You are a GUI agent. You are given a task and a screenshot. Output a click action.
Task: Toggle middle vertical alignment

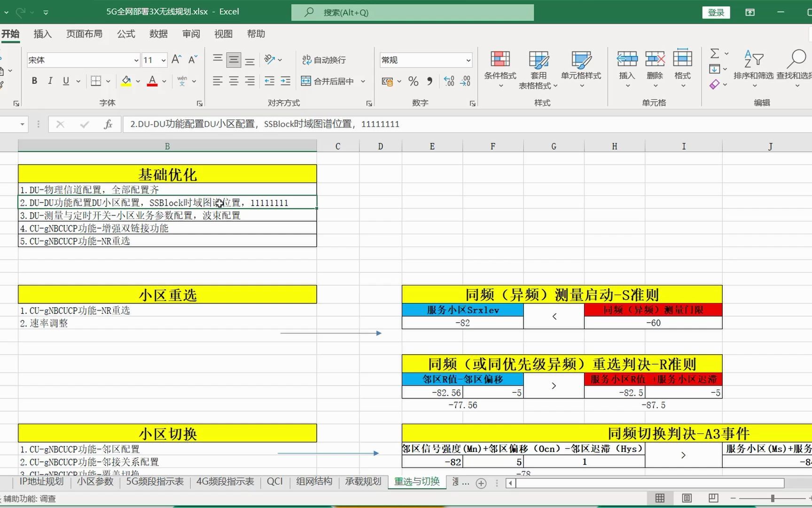234,60
